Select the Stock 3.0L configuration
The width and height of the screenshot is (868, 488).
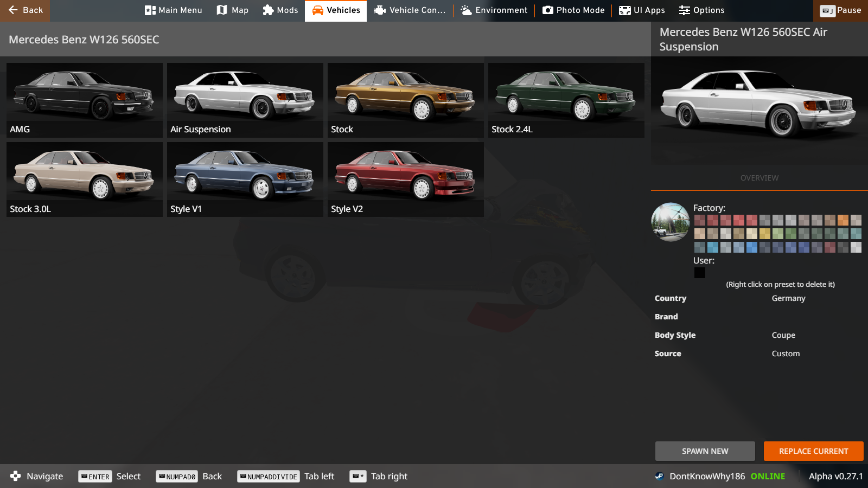[85, 179]
